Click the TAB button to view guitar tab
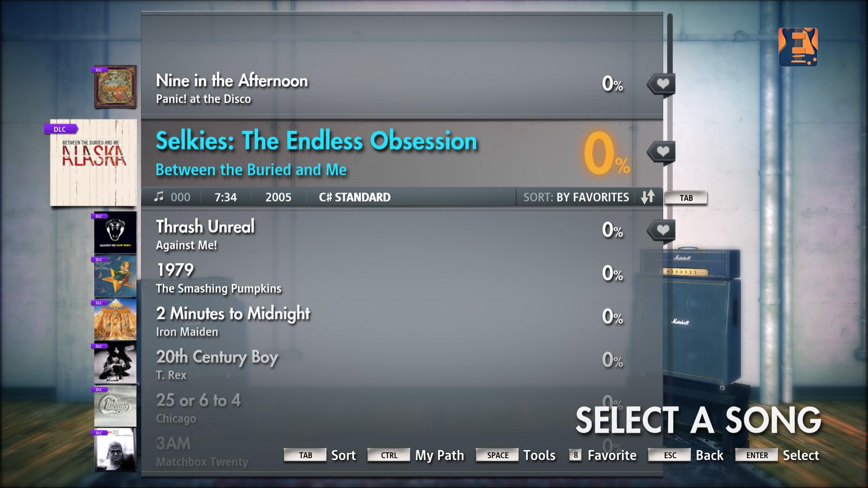868x488 pixels. tap(687, 197)
